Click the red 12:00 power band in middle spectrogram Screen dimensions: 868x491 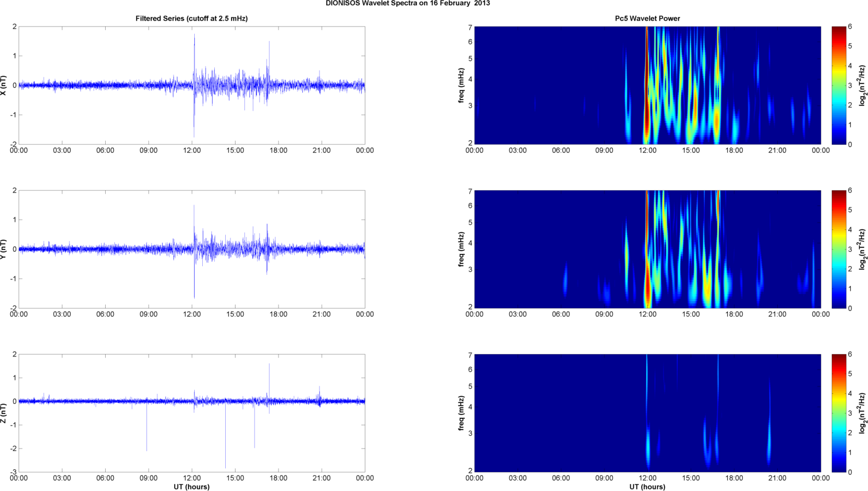coord(647,249)
